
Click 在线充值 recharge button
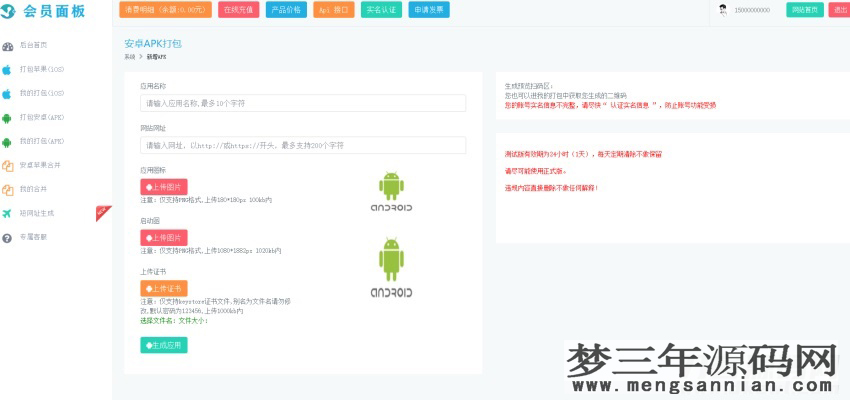point(239,10)
